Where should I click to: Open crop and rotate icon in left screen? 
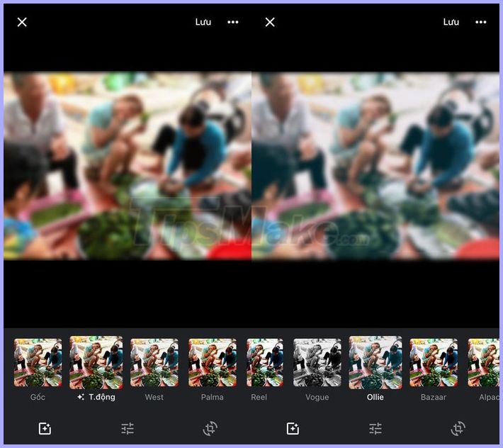[210, 428]
